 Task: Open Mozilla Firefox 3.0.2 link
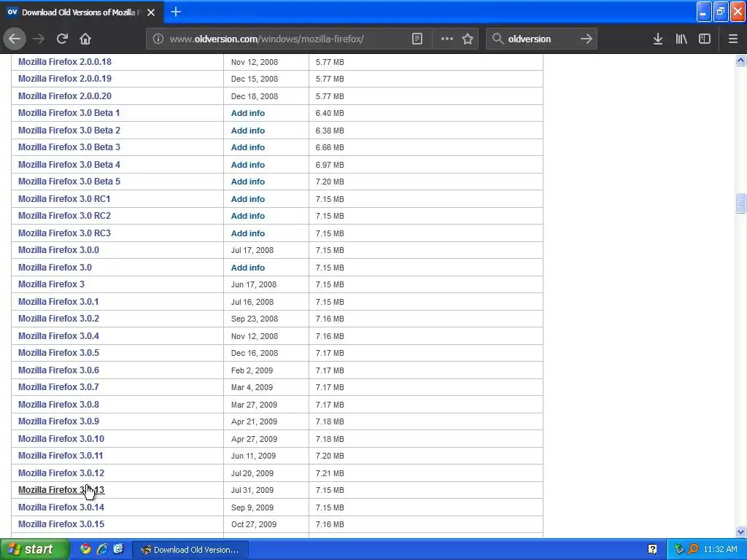[x=58, y=319]
